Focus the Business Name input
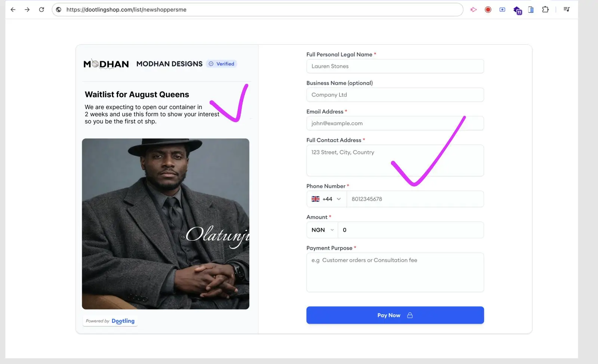This screenshot has height=364, width=598. click(x=395, y=95)
